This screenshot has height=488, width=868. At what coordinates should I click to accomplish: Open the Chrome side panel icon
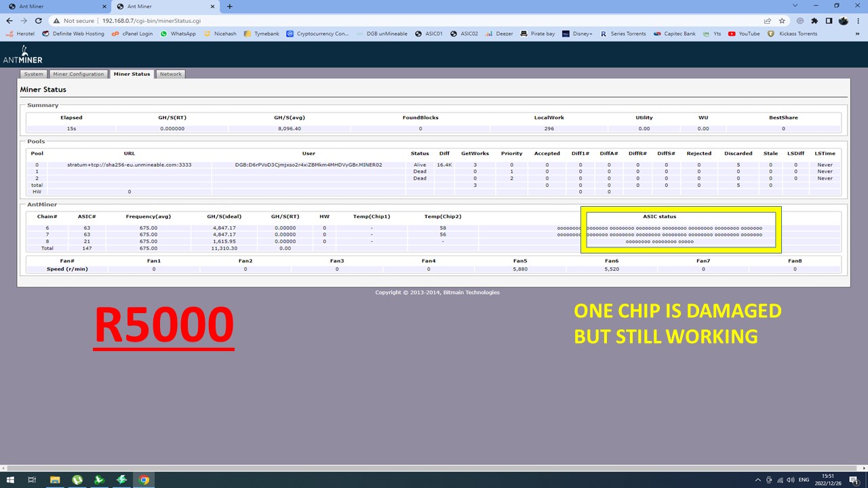coord(829,20)
